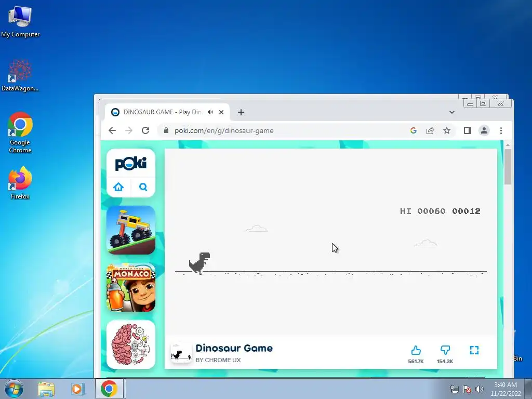Click the HI 00060 score text
The image size is (532, 399).
point(423,211)
